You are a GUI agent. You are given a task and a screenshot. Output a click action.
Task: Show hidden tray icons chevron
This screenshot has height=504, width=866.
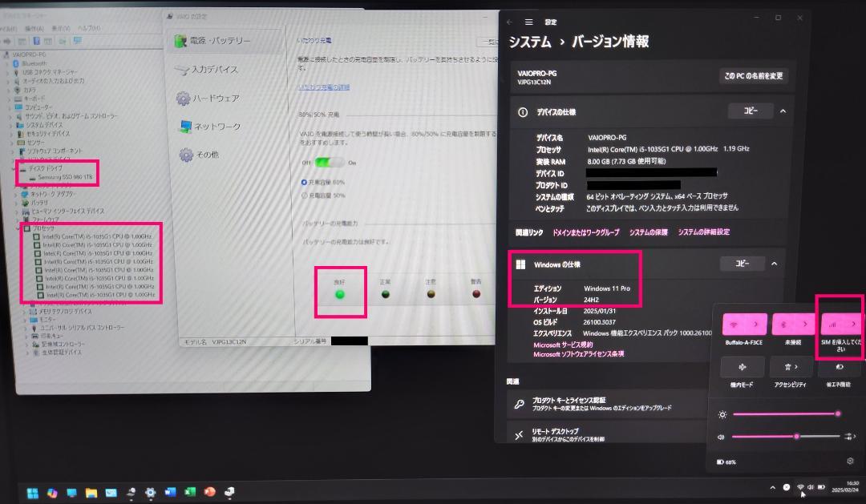pos(772,487)
